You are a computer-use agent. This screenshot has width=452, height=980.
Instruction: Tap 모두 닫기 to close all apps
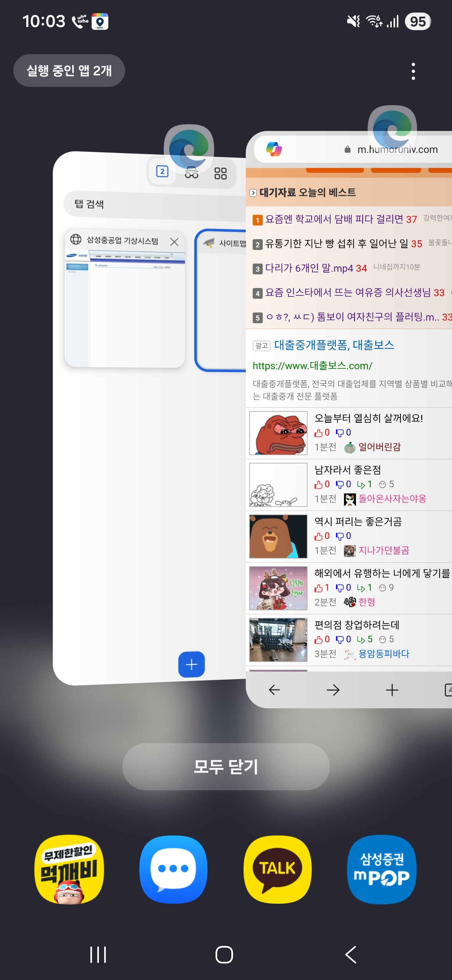coord(226,766)
